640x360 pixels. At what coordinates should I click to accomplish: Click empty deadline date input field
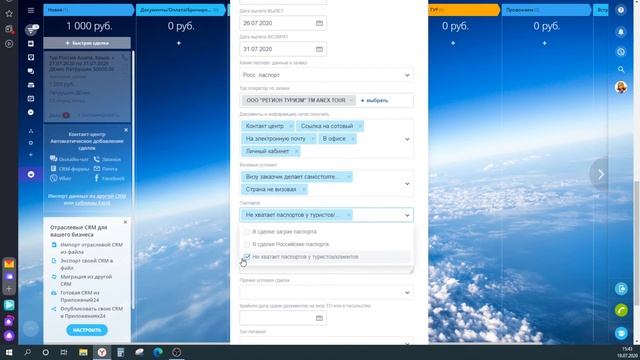click(283, 318)
